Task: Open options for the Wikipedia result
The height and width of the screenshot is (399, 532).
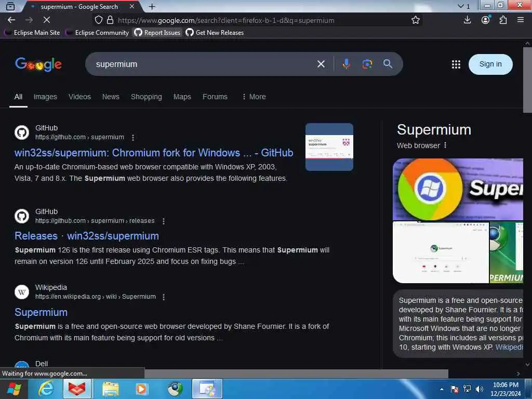Action: point(164,297)
